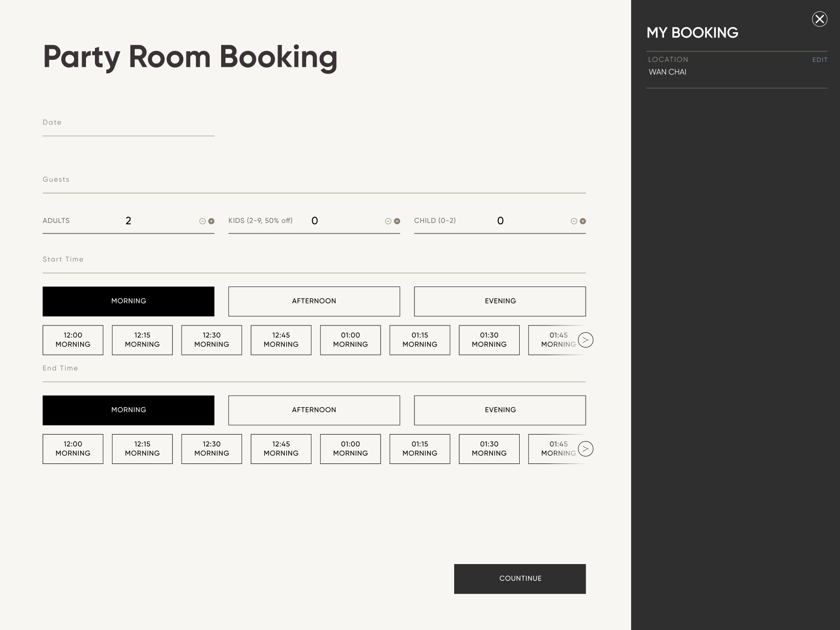Show next End Time slots arrow
This screenshot has width=840, height=630.
pyautogui.click(x=586, y=449)
